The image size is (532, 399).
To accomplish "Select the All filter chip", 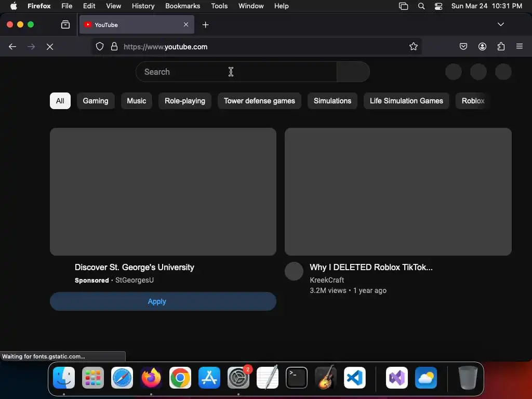I will 60,101.
